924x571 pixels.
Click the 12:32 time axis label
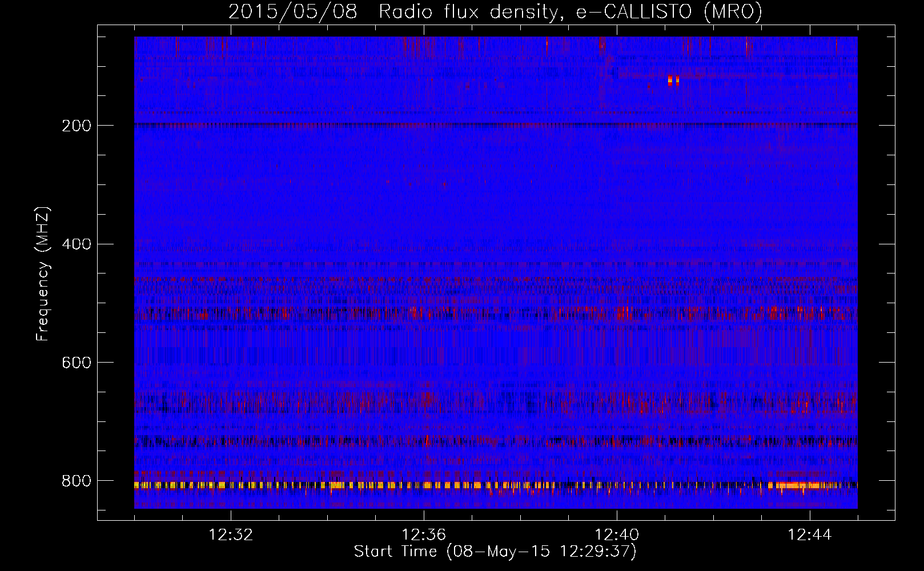pyautogui.click(x=231, y=535)
